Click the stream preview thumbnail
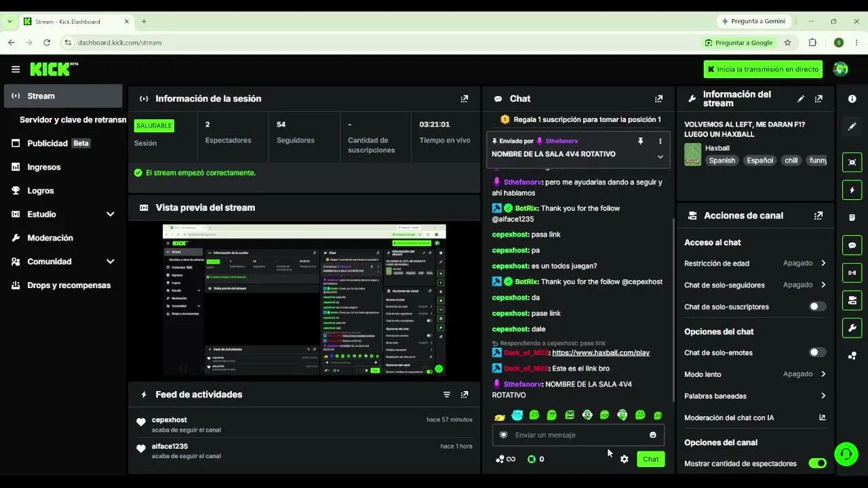868x488 pixels. [x=304, y=300]
